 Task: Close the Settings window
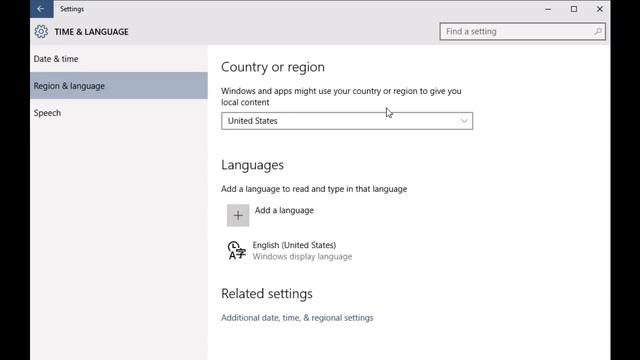click(600, 9)
